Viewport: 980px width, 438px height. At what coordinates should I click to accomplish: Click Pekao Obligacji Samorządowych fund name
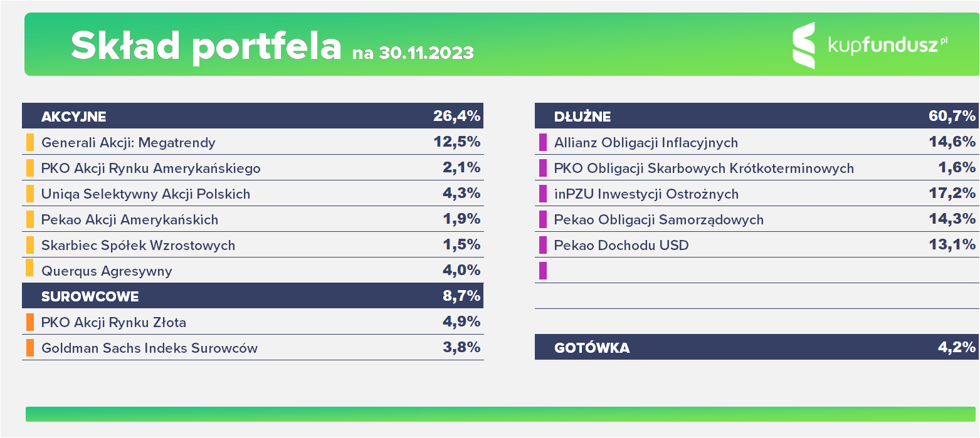pyautogui.click(x=659, y=220)
